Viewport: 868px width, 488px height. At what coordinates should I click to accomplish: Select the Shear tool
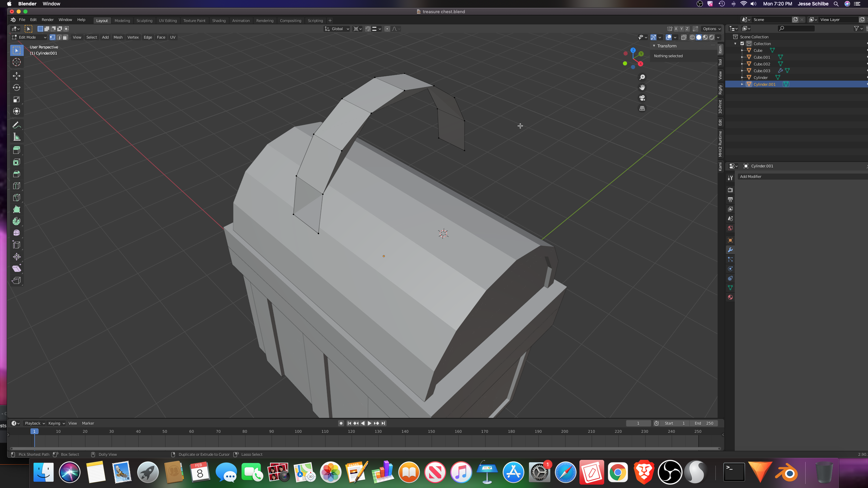click(16, 269)
